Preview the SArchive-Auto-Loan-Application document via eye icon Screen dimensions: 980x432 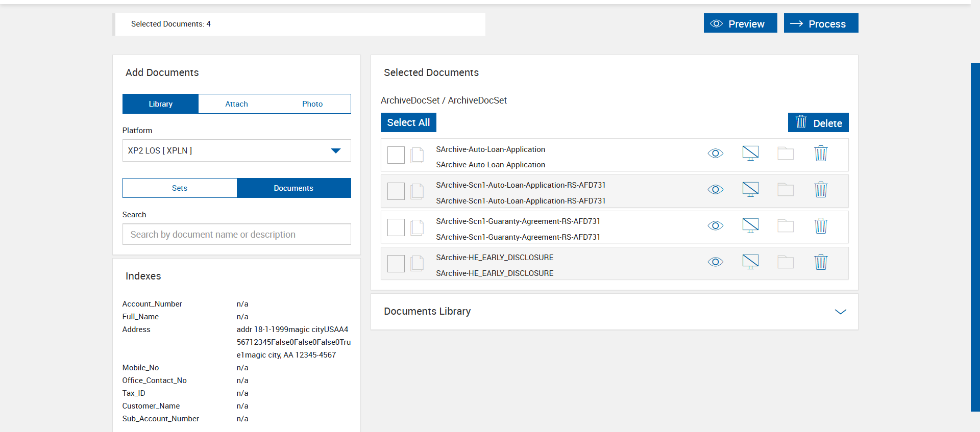pos(715,154)
